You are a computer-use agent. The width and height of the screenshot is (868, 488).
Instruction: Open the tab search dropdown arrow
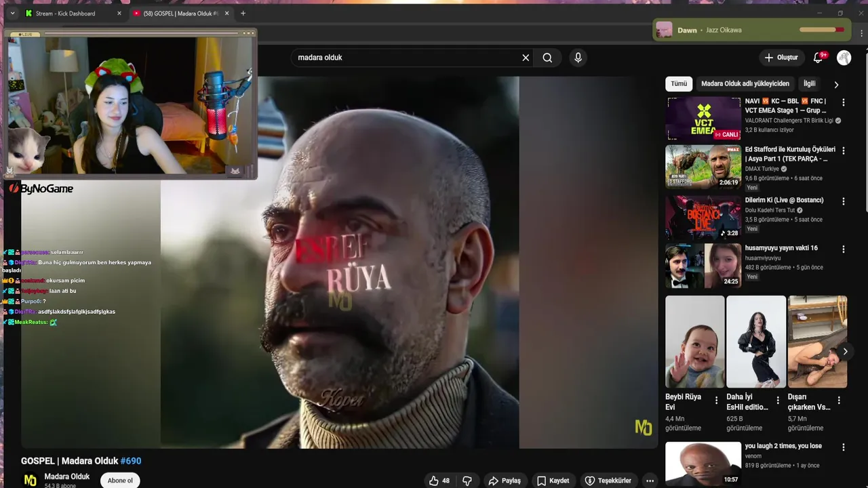(12, 14)
